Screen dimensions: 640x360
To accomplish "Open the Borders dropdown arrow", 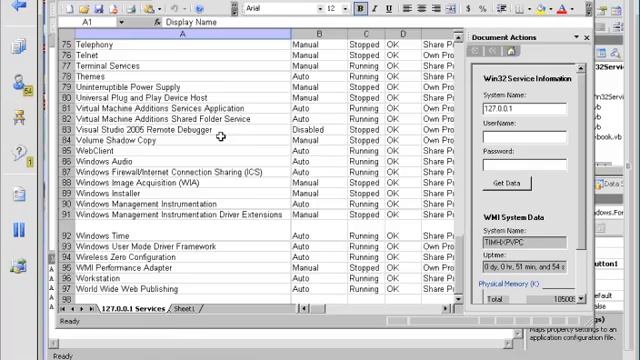I will pyautogui.click(x=529, y=9).
